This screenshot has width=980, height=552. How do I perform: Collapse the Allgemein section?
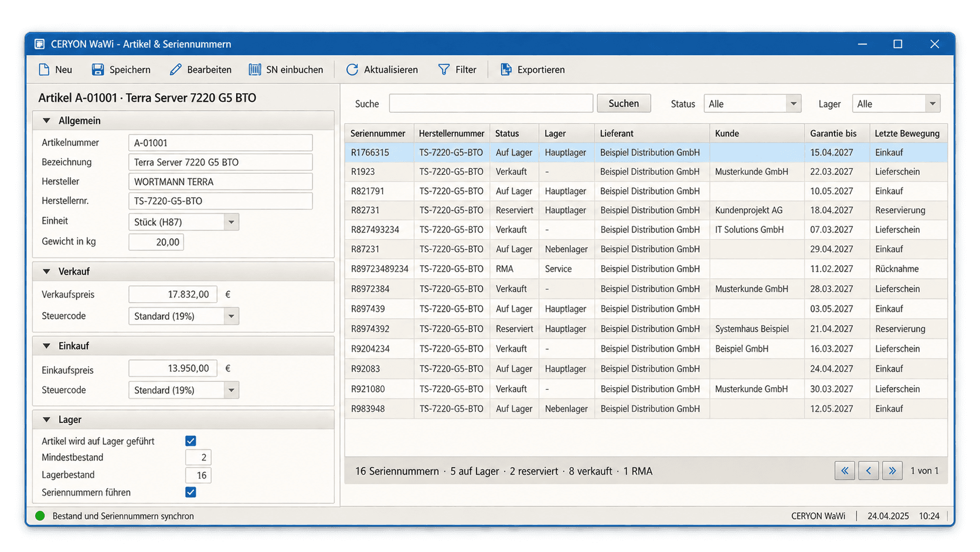(x=46, y=121)
